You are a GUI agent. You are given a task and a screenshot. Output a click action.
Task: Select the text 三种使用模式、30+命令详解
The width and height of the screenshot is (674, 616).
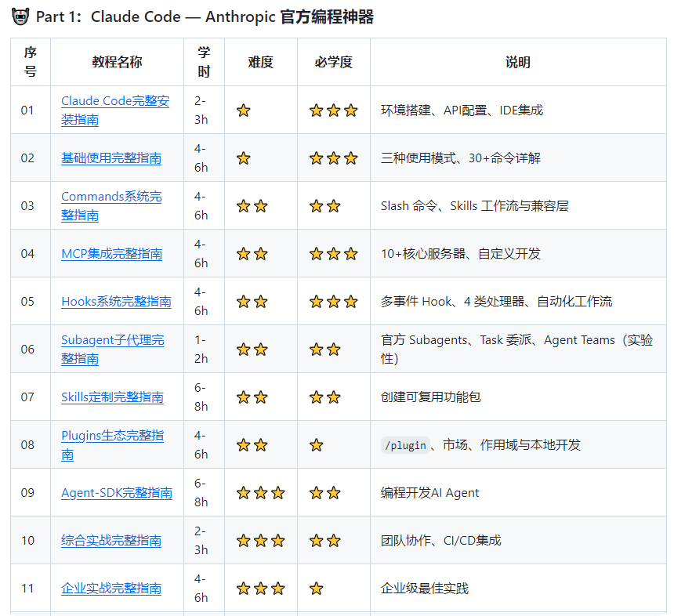[x=460, y=158]
